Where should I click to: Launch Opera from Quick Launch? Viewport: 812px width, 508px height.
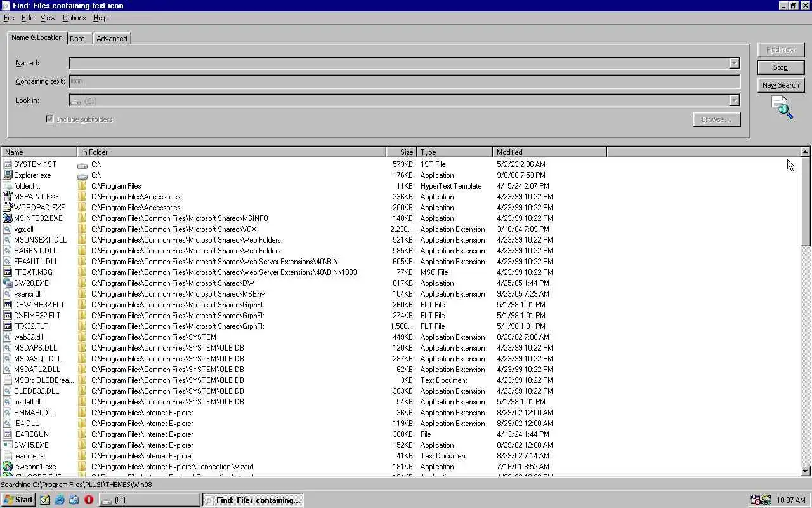tap(89, 500)
